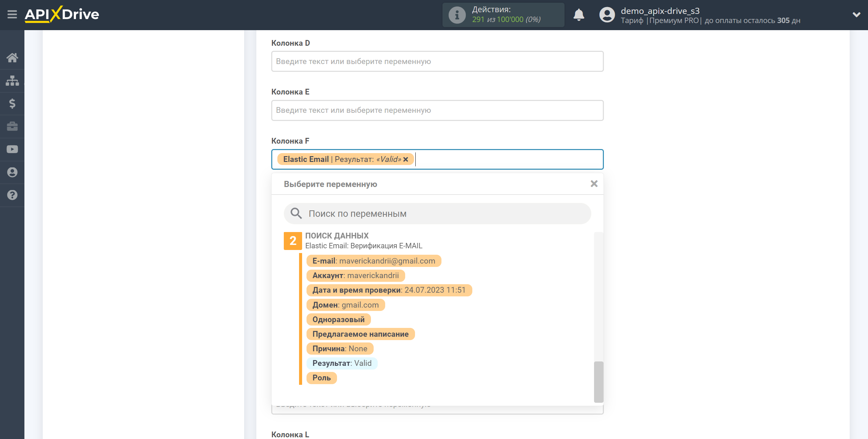The height and width of the screenshot is (439, 868).
Task: Focus the Поиск по переменным field
Action: [x=437, y=213]
